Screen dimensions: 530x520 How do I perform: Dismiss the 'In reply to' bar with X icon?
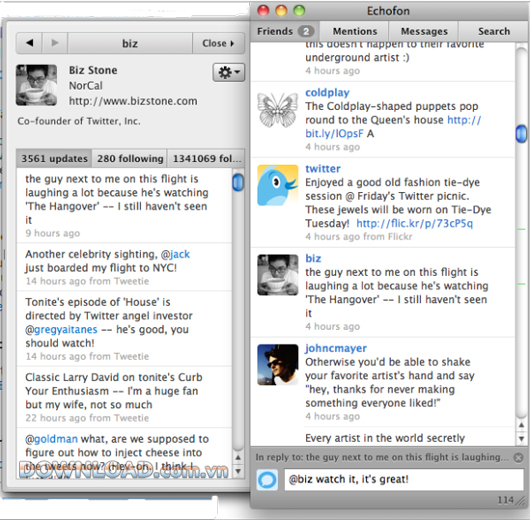point(518,457)
